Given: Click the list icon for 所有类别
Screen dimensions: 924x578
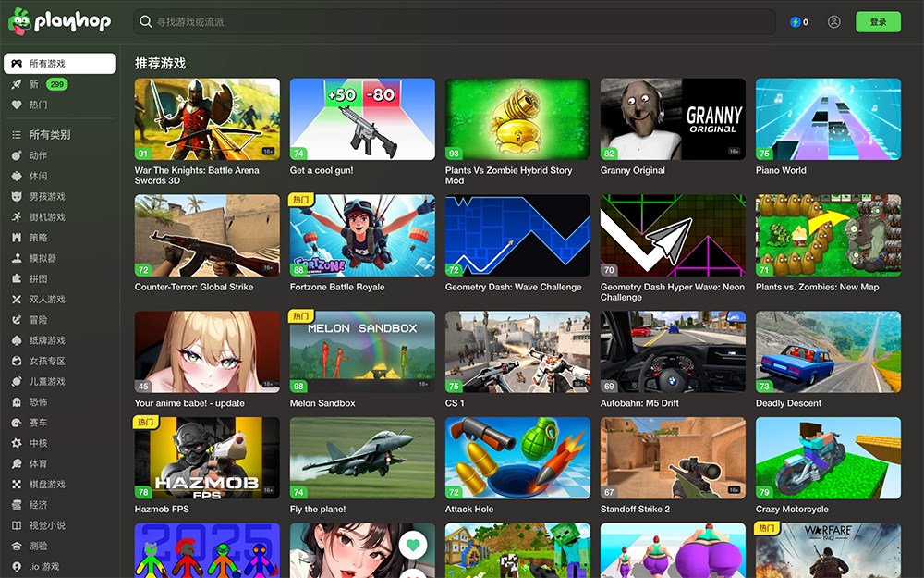Looking at the screenshot, I should (17, 134).
